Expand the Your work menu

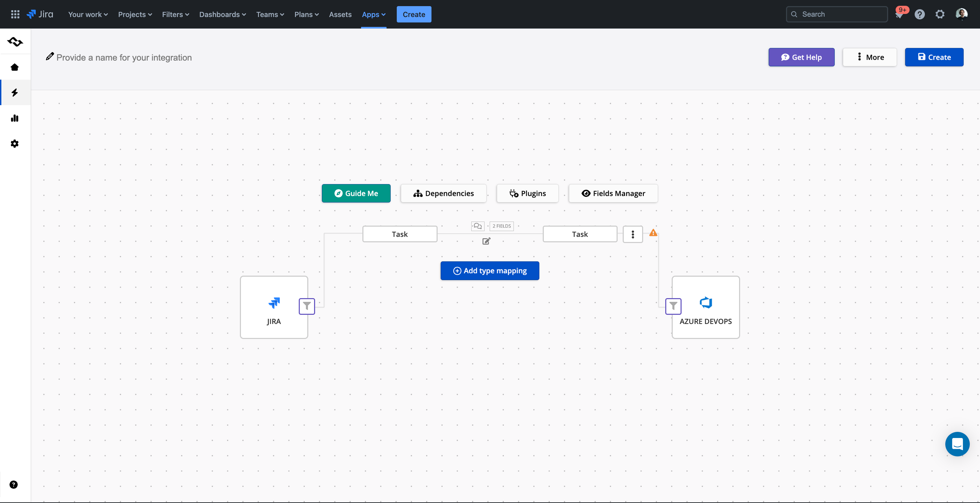[88, 14]
